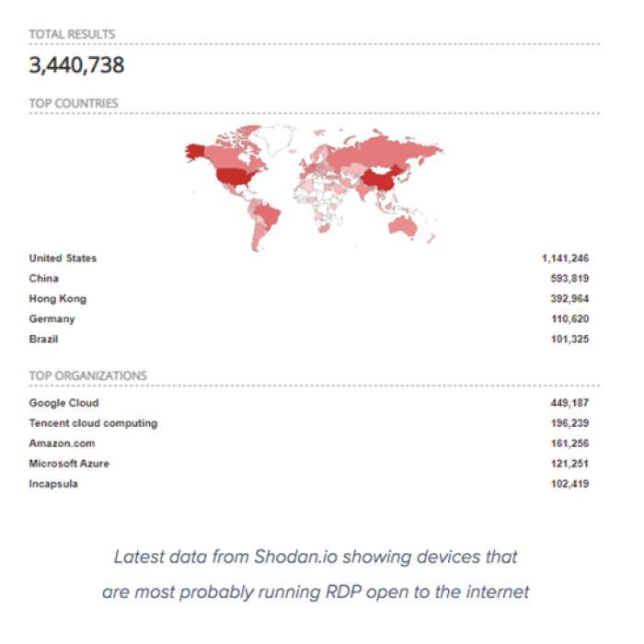The image size is (644, 644).
Task: Filter by Google Cloud organization
Action: click(x=63, y=403)
